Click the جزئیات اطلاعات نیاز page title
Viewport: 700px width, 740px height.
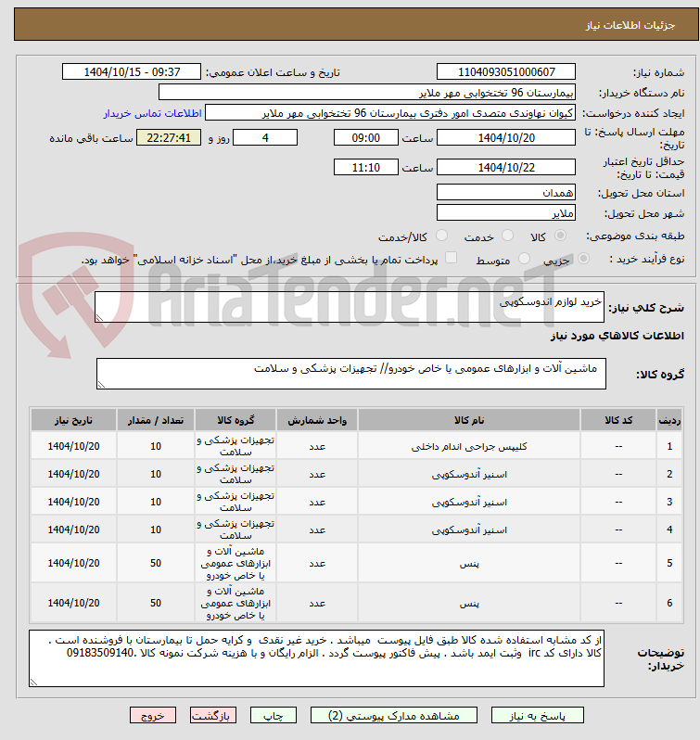click(630, 25)
